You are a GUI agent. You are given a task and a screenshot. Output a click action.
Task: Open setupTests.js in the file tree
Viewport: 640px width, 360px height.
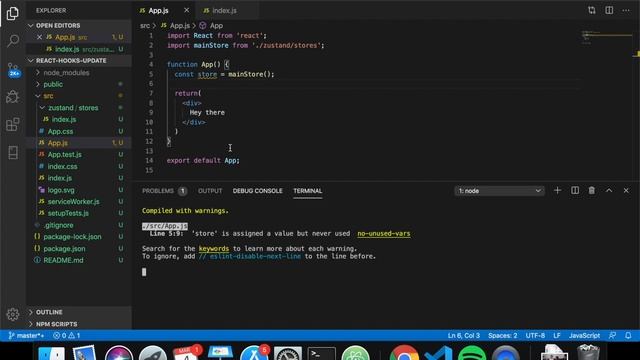(68, 213)
